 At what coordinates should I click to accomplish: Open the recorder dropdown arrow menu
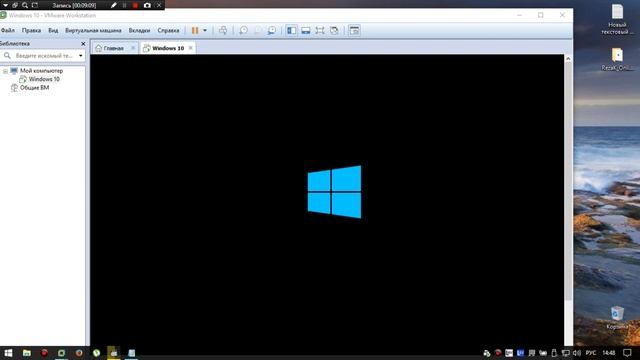(5, 5)
